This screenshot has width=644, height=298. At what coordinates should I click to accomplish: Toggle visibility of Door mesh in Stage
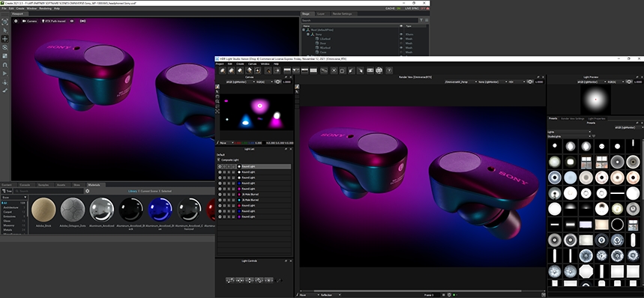(401, 43)
